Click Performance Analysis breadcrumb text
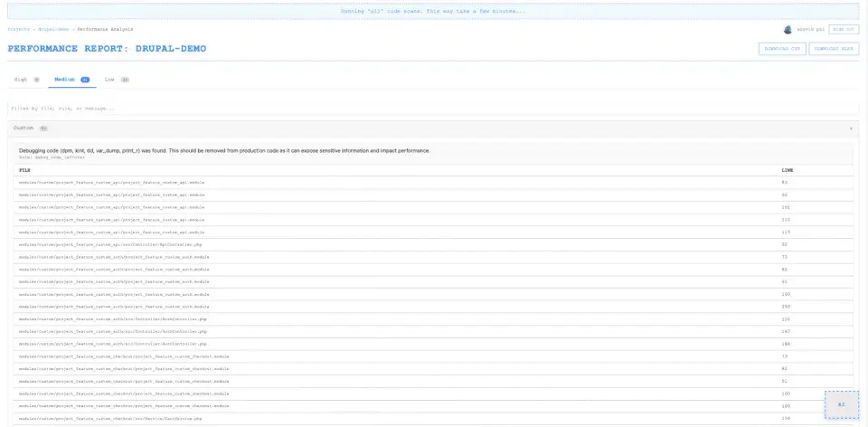This screenshot has width=868, height=427. 105,29
